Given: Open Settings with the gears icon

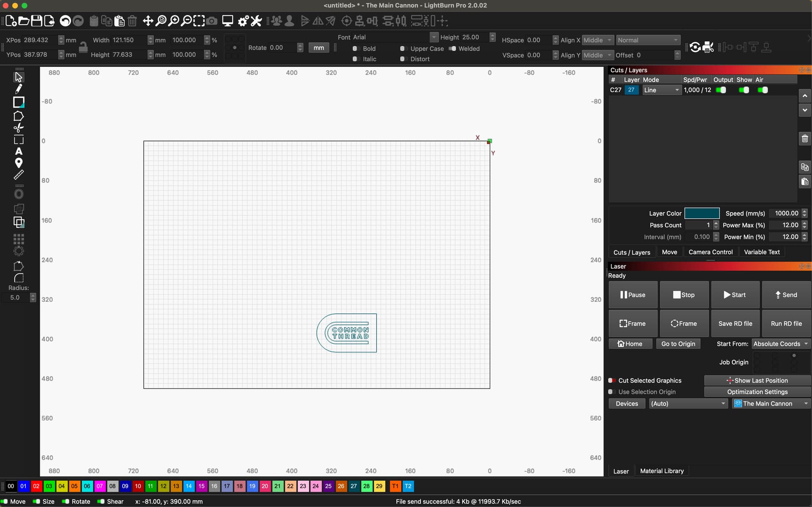Looking at the screenshot, I should tap(243, 21).
